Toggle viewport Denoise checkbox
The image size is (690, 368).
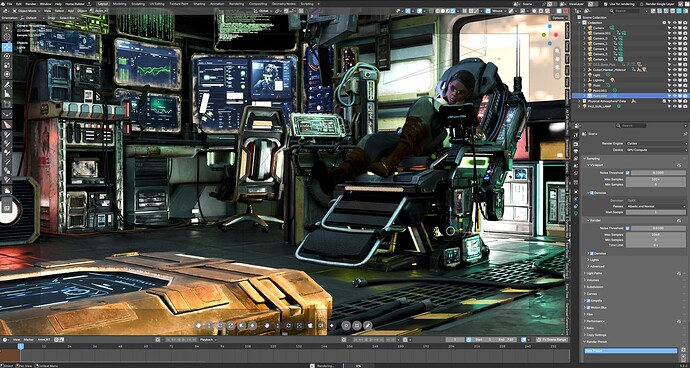592,193
